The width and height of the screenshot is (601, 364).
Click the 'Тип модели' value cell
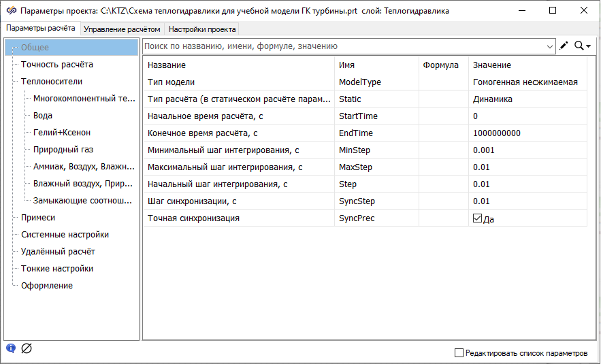pyautogui.click(x=525, y=82)
